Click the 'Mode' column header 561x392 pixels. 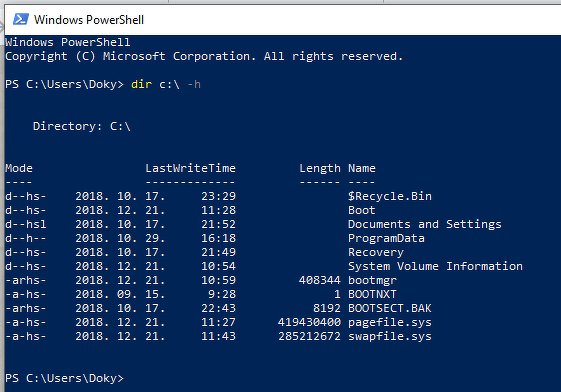pyautogui.click(x=19, y=168)
